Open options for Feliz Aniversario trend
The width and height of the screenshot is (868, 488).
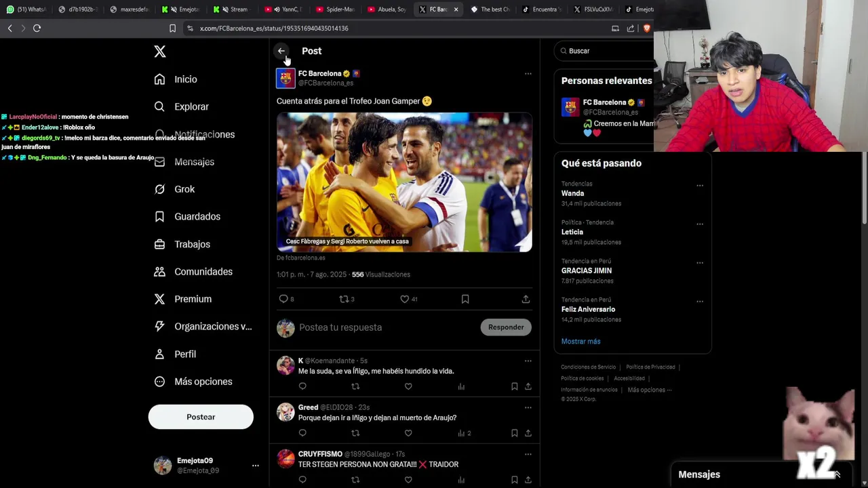tap(700, 302)
